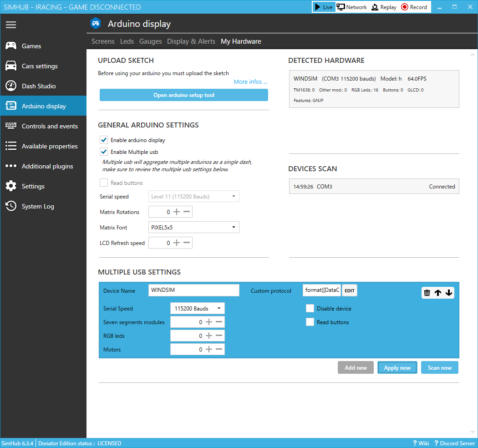
Task: Click EDIT custom protocol button
Action: [x=349, y=290]
